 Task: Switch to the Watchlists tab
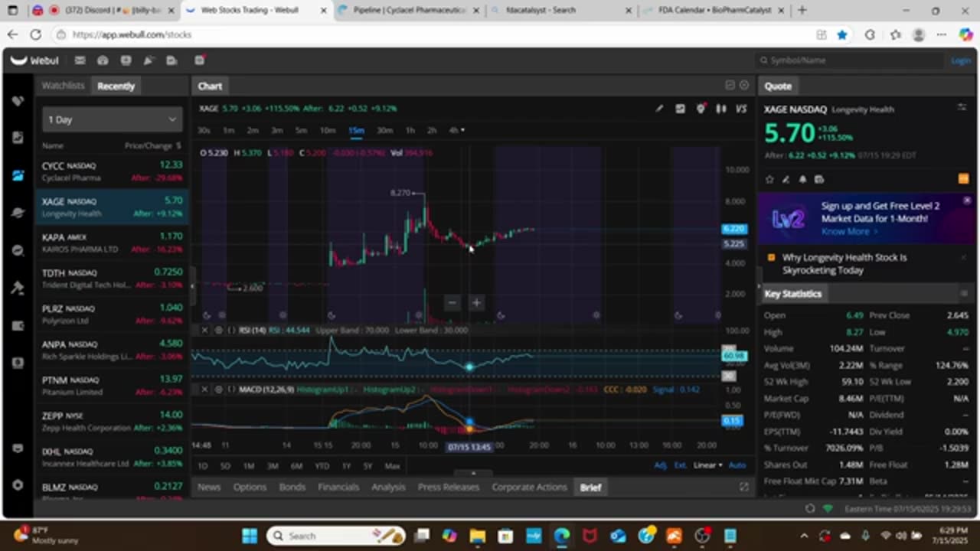coord(64,86)
